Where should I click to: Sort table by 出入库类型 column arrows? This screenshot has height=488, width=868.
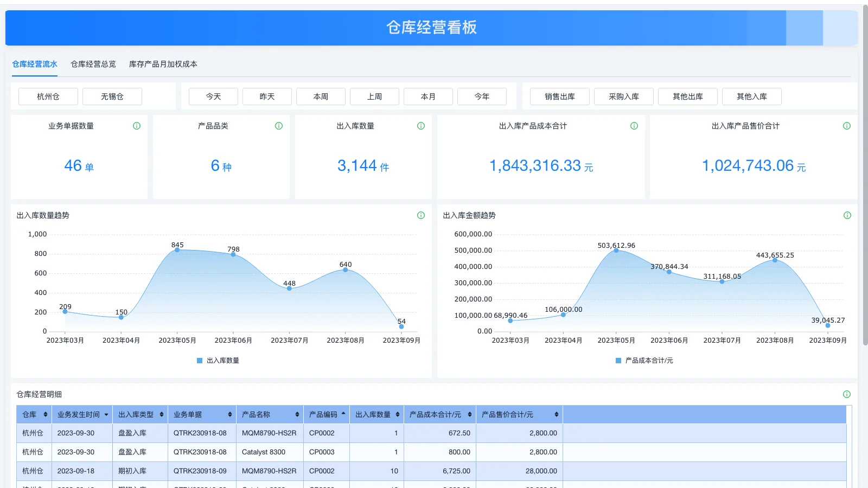click(x=162, y=414)
